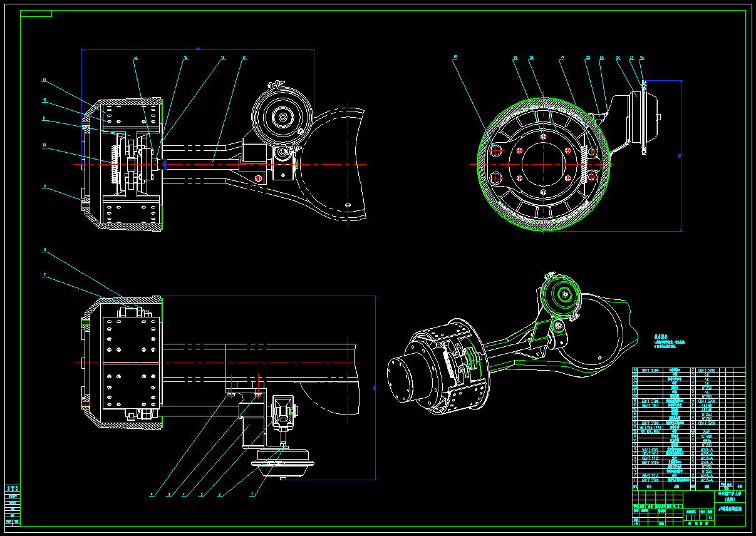Select blue vertical dimension beside front view

click(x=680, y=155)
